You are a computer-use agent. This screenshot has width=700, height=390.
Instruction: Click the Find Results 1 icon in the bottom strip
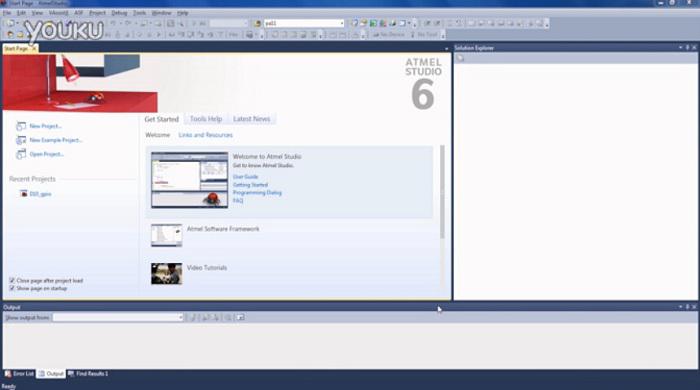(71, 374)
